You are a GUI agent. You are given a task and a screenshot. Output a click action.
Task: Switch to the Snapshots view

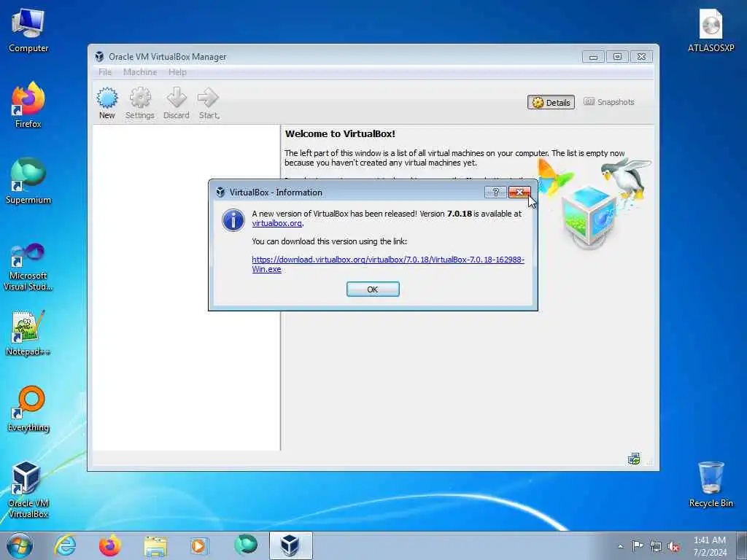pos(609,102)
